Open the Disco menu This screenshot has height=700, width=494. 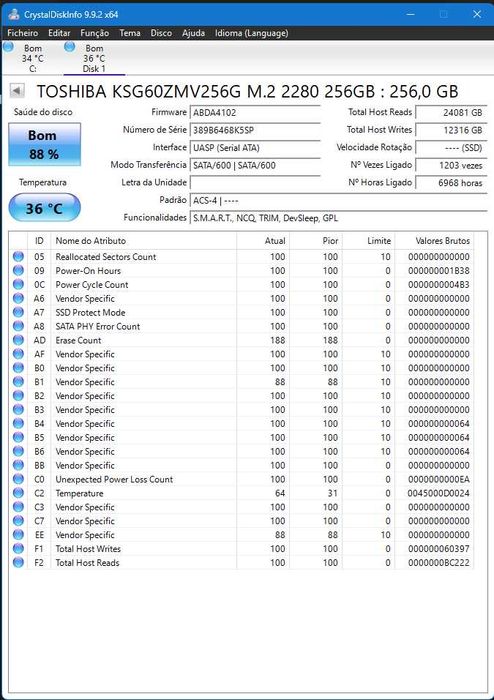[x=161, y=33]
